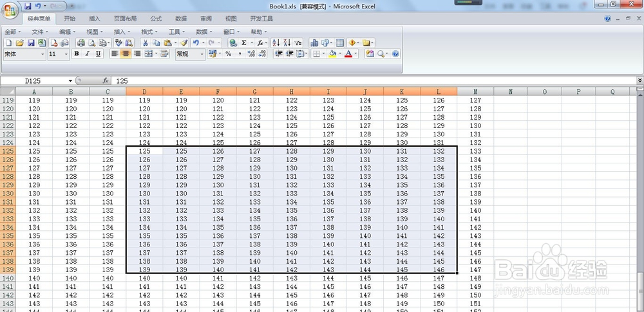Click the Office button orb
The width and height of the screenshot is (644, 312).
click(10, 9)
